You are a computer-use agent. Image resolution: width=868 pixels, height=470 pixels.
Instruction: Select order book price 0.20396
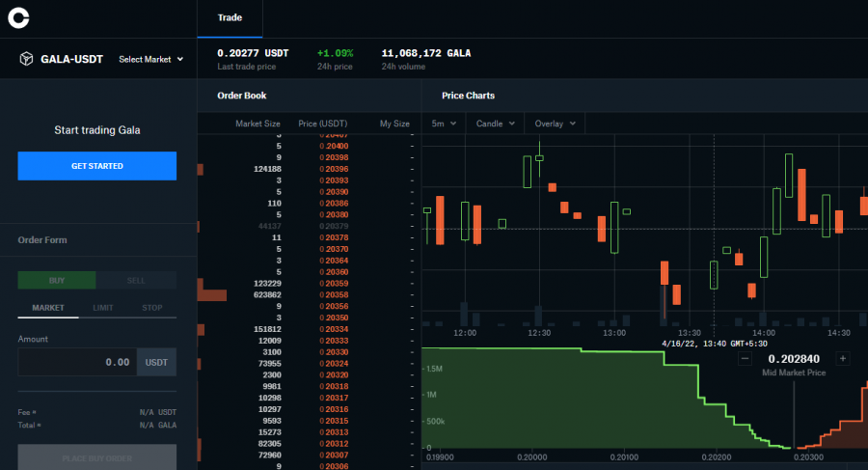coord(334,169)
